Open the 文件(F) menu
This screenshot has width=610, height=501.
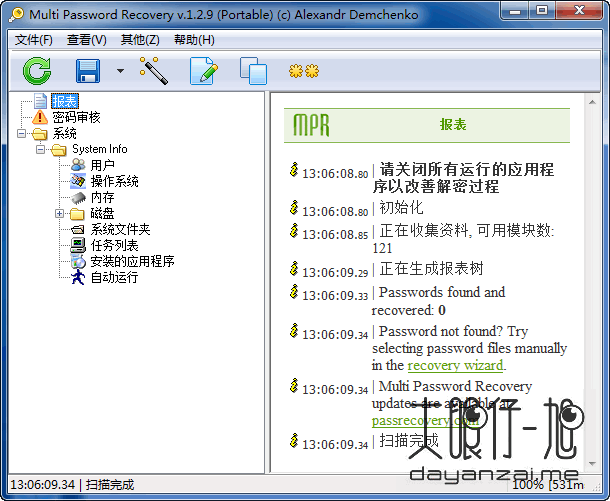pos(34,40)
